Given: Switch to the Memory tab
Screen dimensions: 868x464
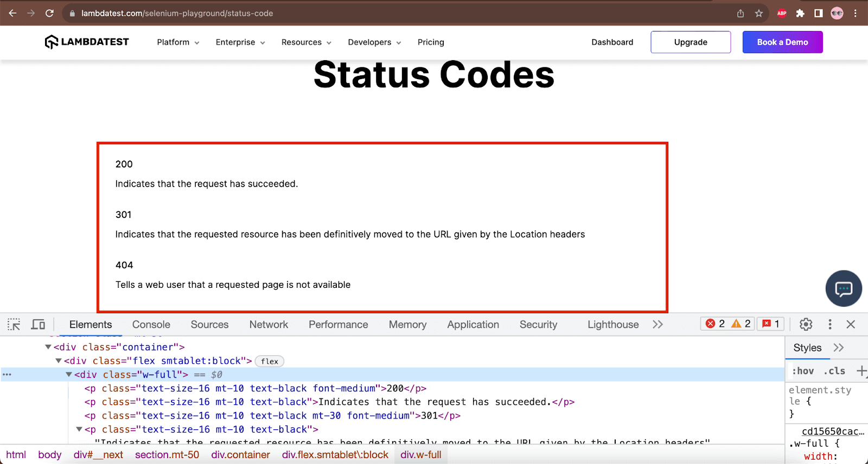Looking at the screenshot, I should (407, 324).
